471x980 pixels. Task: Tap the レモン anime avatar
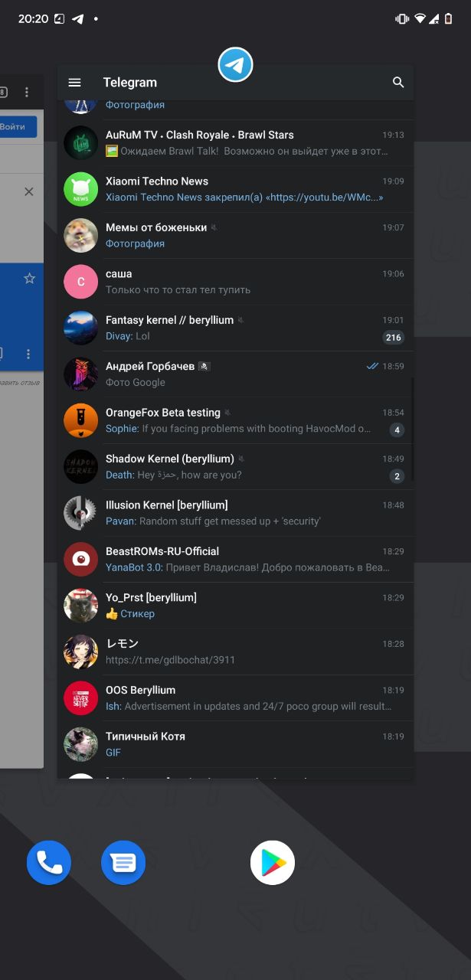tap(80, 652)
